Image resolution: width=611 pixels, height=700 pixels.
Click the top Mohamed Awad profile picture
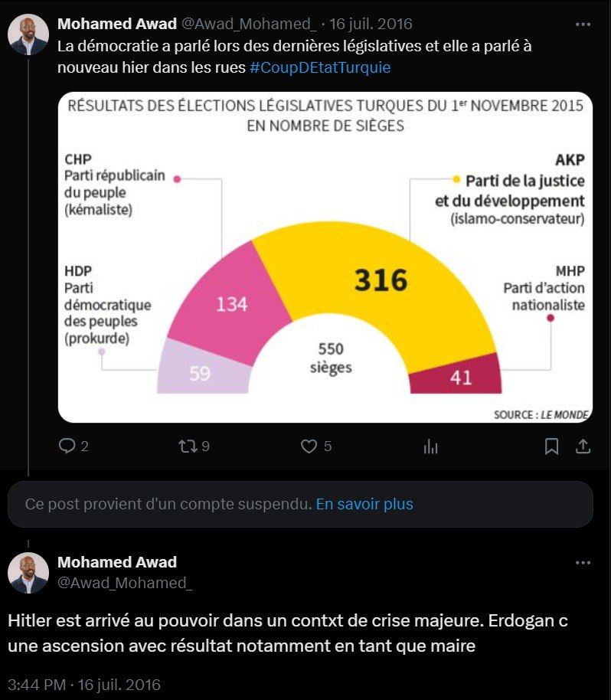(x=28, y=34)
